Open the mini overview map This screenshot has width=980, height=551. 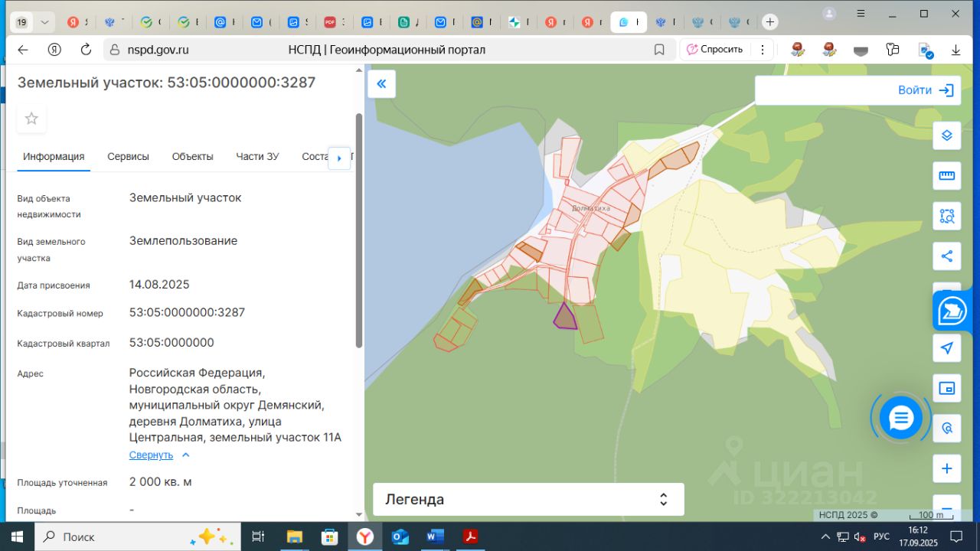(x=947, y=388)
